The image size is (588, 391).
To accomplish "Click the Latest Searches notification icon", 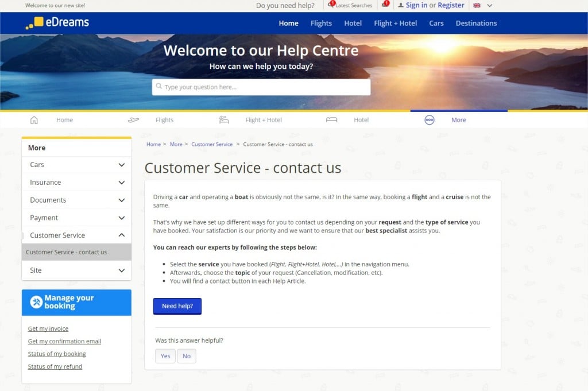I will click(x=331, y=5).
